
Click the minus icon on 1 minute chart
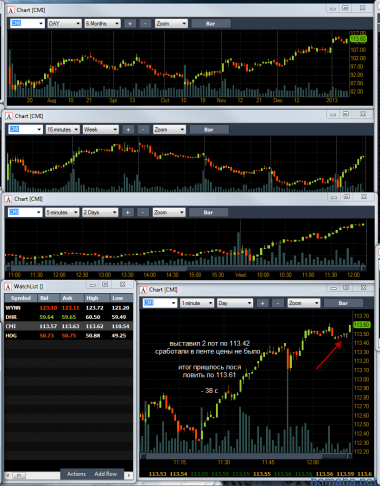[x=278, y=303]
